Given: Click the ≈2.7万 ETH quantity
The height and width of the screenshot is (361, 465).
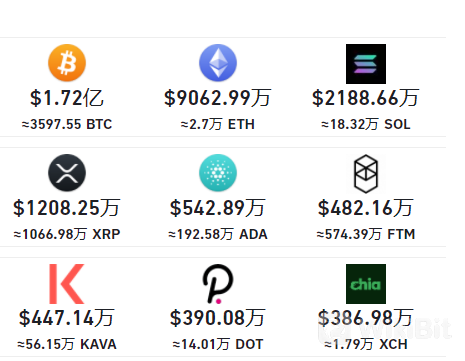Looking at the screenshot, I should coord(218,124).
